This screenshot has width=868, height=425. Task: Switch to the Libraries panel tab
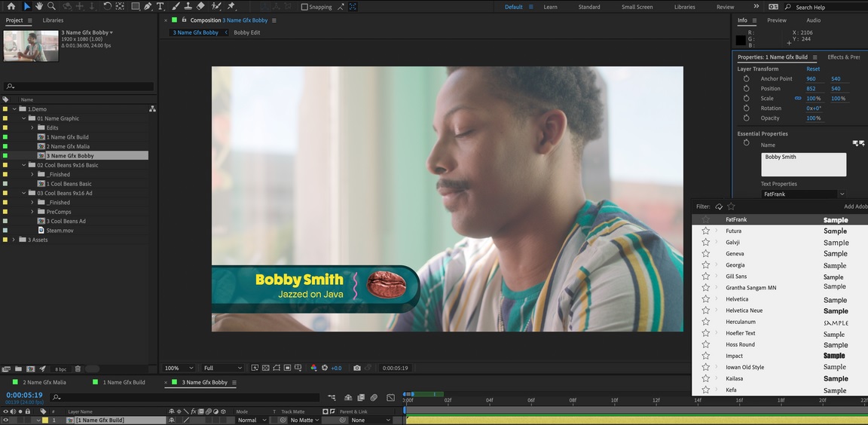[53, 20]
